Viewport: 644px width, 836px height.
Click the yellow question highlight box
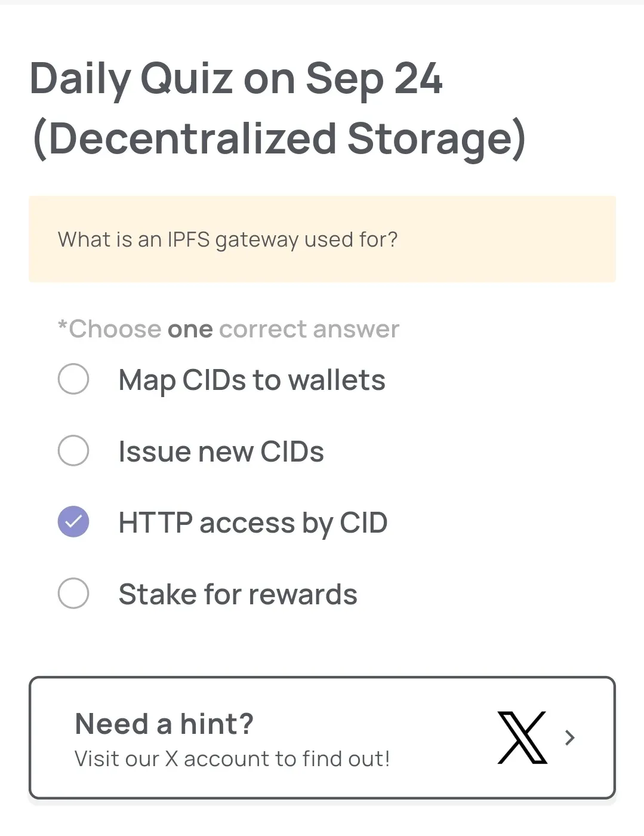pos(322,239)
